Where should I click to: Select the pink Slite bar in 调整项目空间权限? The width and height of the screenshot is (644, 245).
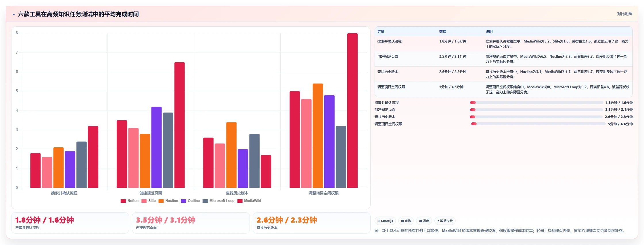click(306, 143)
